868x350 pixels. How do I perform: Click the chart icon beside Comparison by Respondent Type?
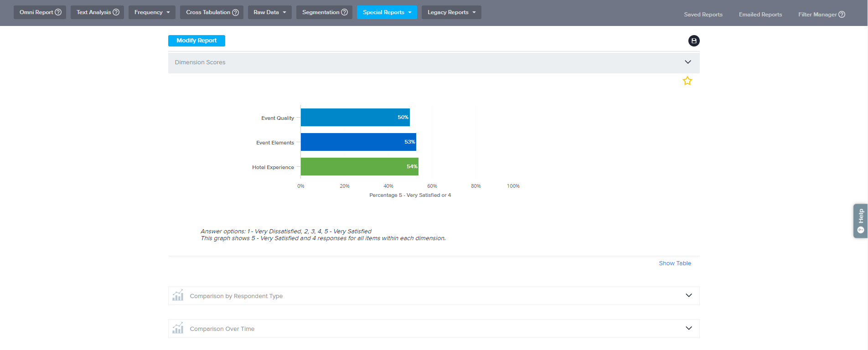click(x=178, y=296)
